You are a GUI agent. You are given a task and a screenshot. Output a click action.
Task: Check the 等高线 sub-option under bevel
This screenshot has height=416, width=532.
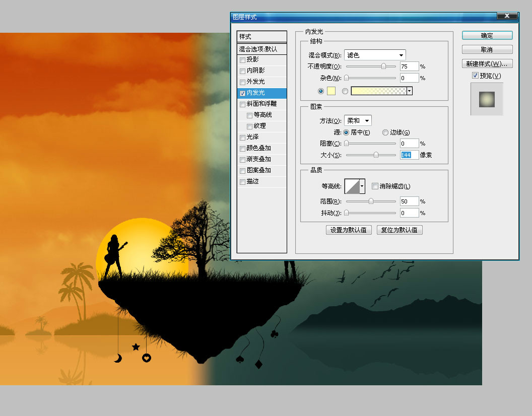tap(249, 115)
